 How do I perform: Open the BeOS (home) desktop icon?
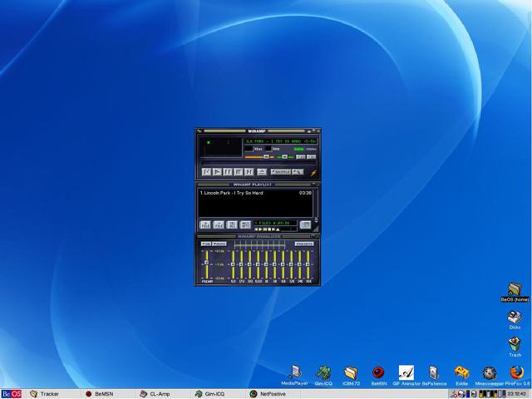pos(515,293)
